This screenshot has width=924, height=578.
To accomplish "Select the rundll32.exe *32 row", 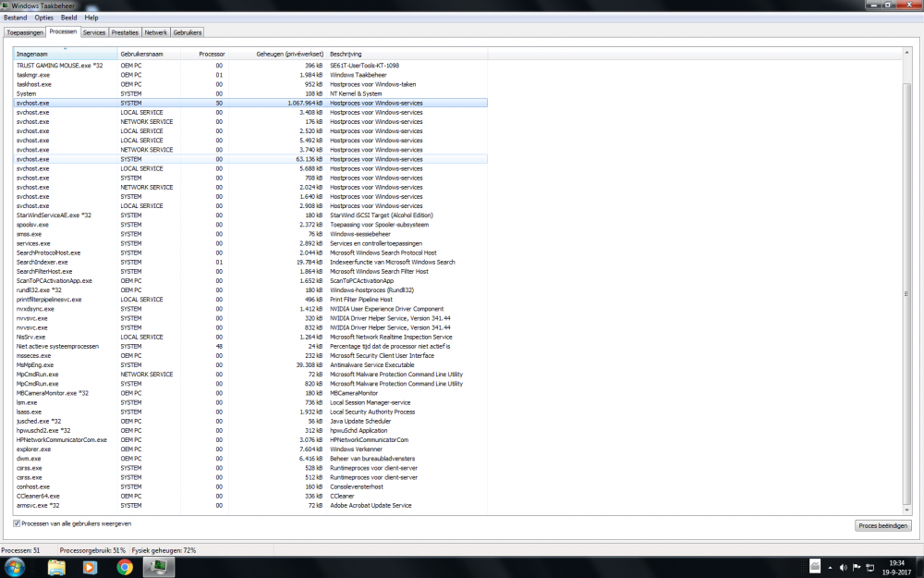I will [x=250, y=290].
